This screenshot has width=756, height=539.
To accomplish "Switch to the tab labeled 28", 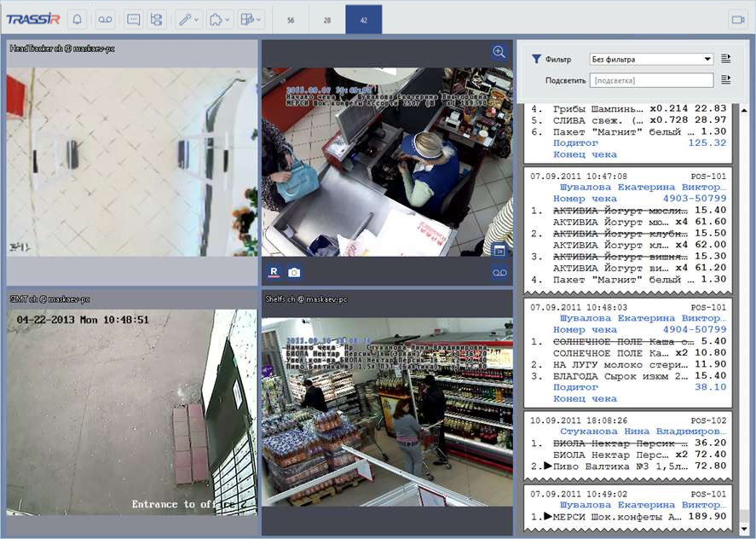I will [x=327, y=19].
